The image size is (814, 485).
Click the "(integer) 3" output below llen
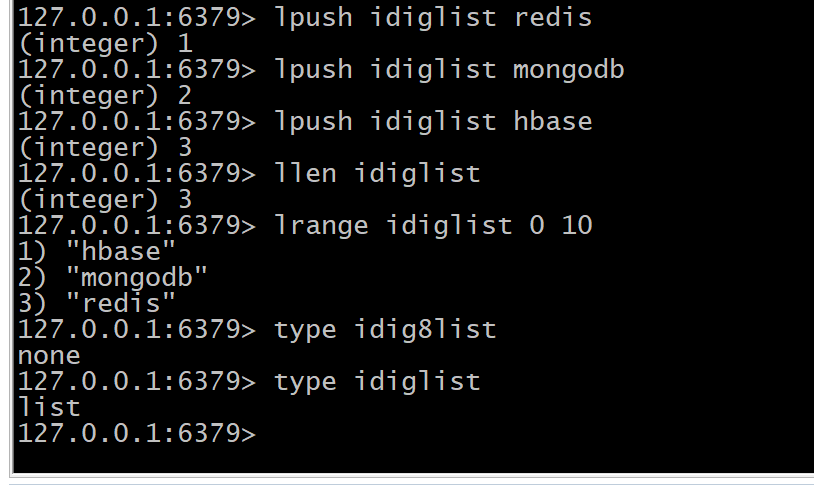[x=105, y=199]
